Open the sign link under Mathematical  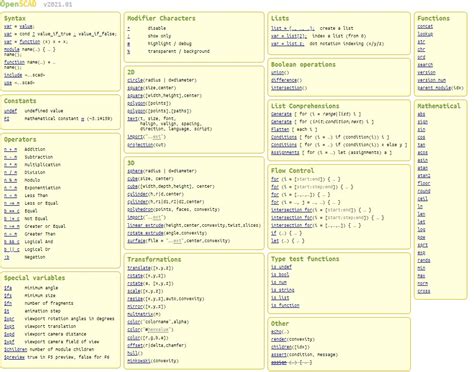[422, 122]
